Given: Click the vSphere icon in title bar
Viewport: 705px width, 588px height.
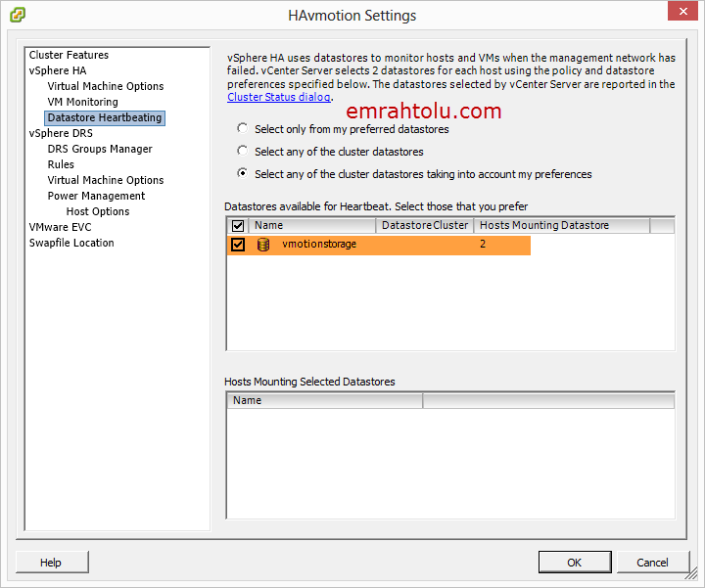Looking at the screenshot, I should pos(18,15).
